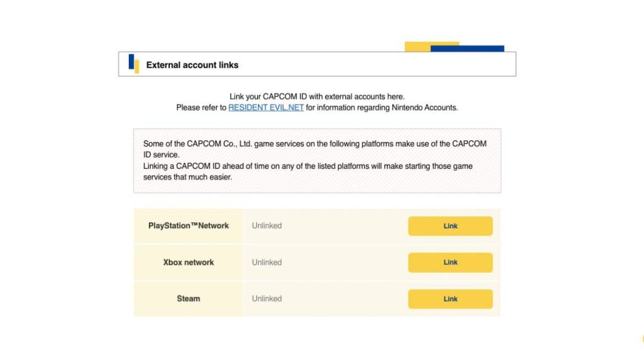Click the blue decorative bar above the header
Screen dimensions: 644x351
pos(468,49)
